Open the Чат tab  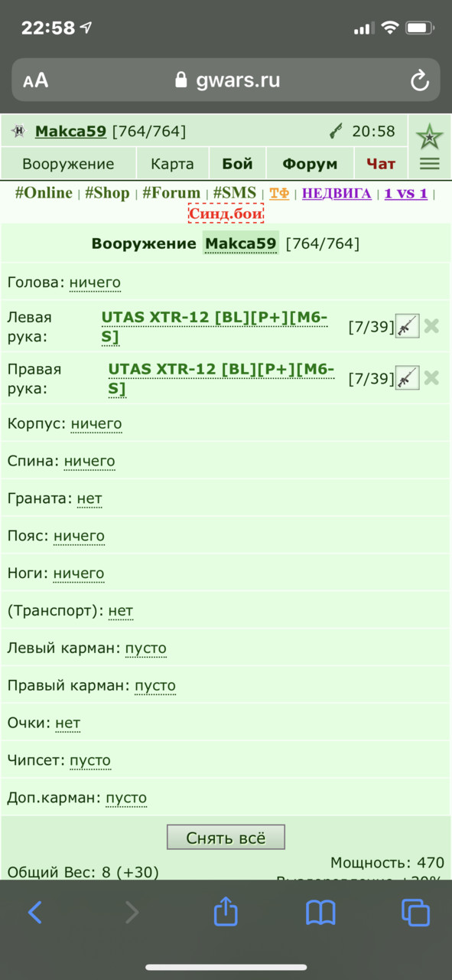tap(381, 164)
